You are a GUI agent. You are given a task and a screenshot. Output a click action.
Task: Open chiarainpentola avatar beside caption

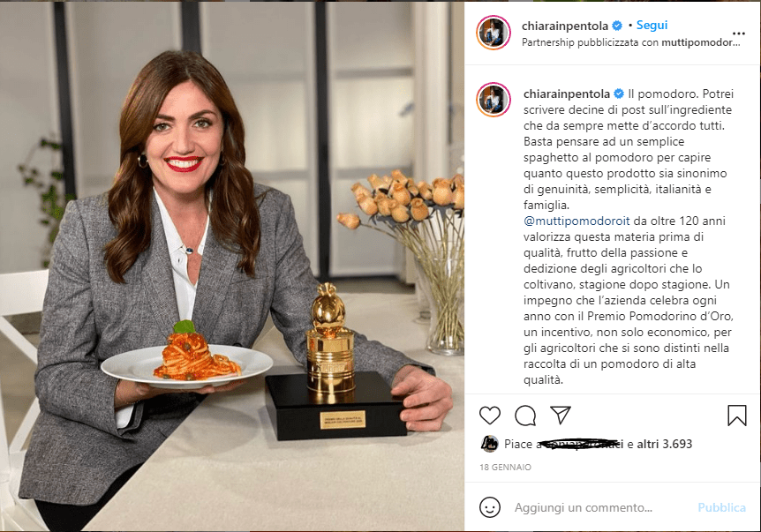494,100
